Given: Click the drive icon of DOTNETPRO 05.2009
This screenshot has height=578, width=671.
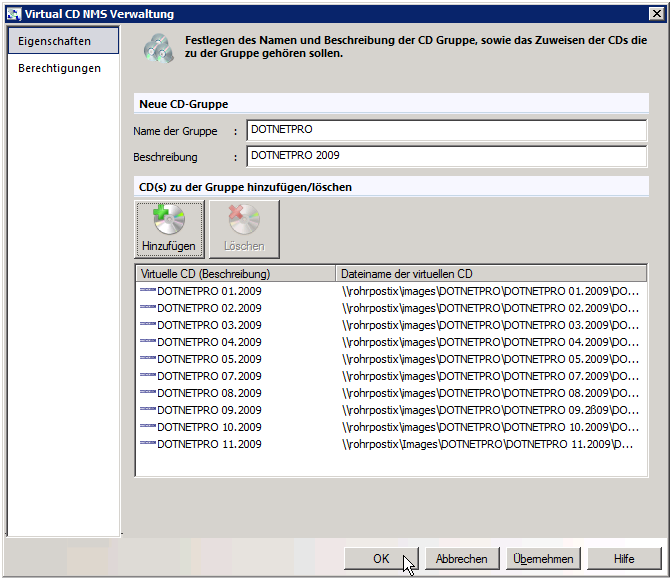Looking at the screenshot, I should tap(148, 358).
